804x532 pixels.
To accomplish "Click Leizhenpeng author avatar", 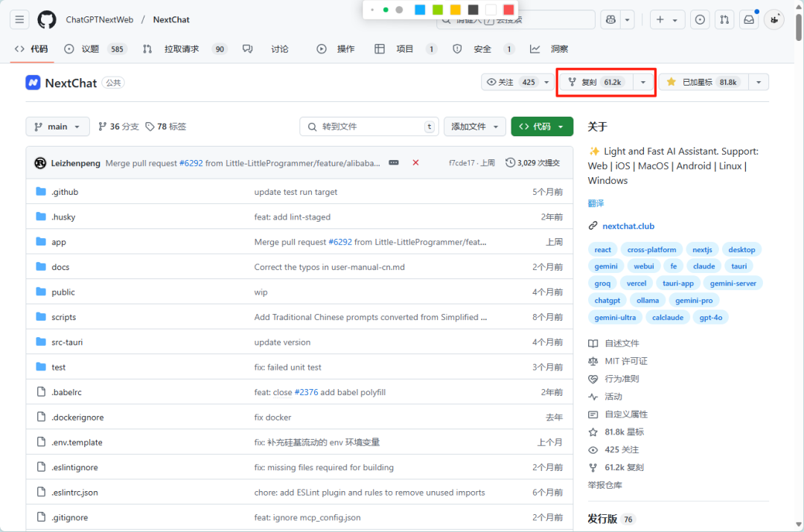I will coord(40,163).
